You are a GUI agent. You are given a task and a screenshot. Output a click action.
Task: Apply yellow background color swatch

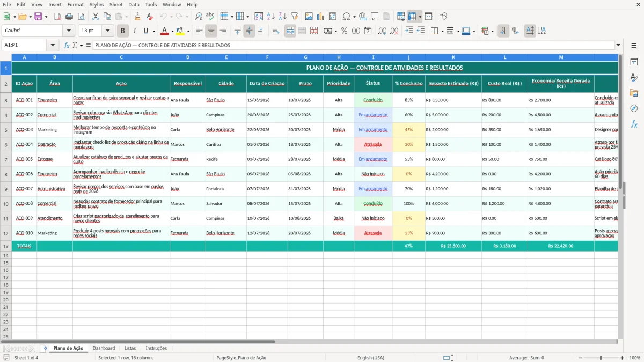[x=180, y=31]
